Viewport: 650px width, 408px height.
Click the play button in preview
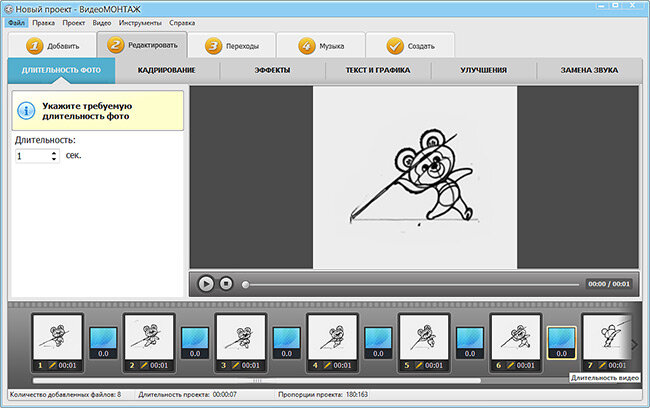(206, 284)
